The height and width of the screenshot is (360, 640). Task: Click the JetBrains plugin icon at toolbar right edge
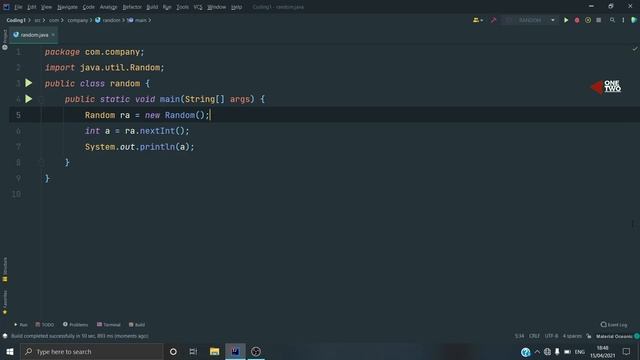click(634, 20)
